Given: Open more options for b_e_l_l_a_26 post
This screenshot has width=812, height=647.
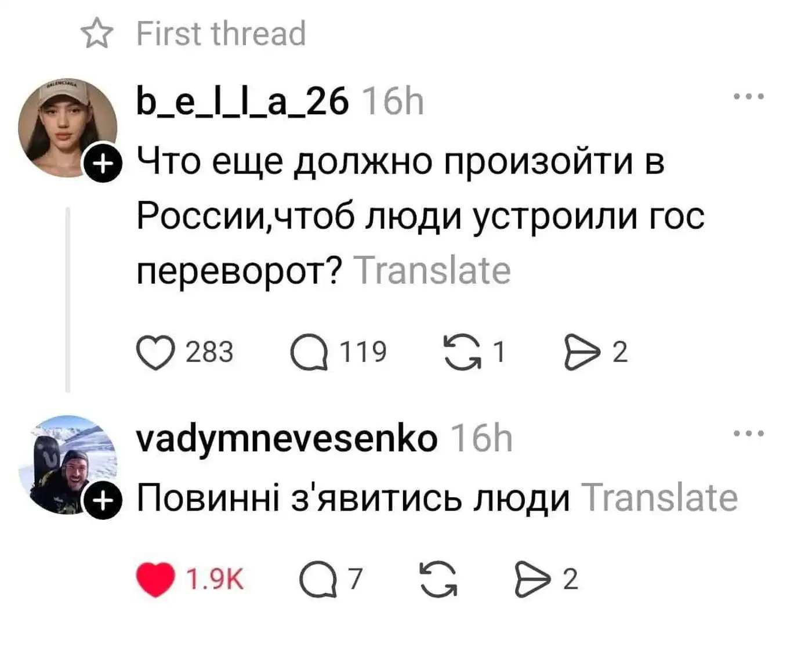Looking at the screenshot, I should 749,96.
